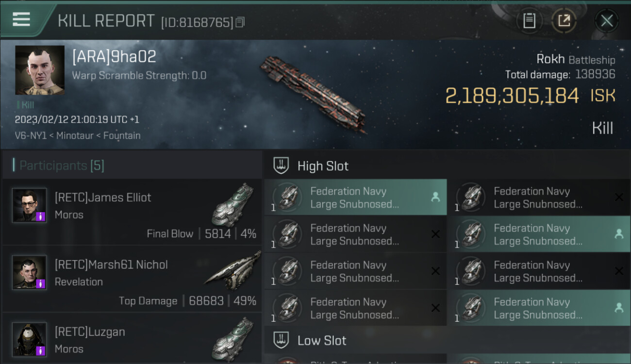The image size is (631, 364).
Task: Click the Low Slot section header
Action: click(321, 341)
